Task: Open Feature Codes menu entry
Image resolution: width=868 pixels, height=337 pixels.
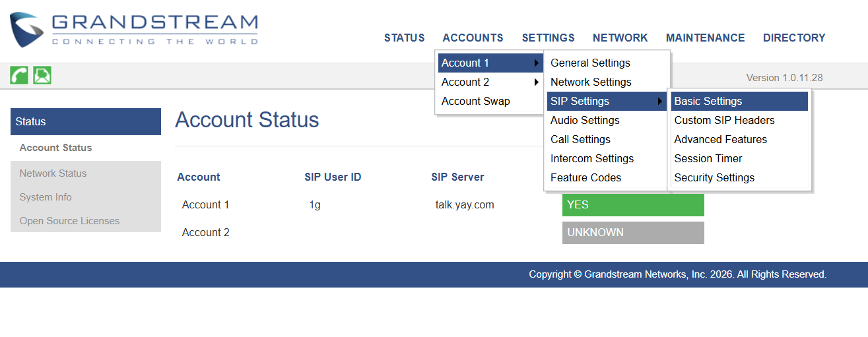Action: pyautogui.click(x=607, y=178)
